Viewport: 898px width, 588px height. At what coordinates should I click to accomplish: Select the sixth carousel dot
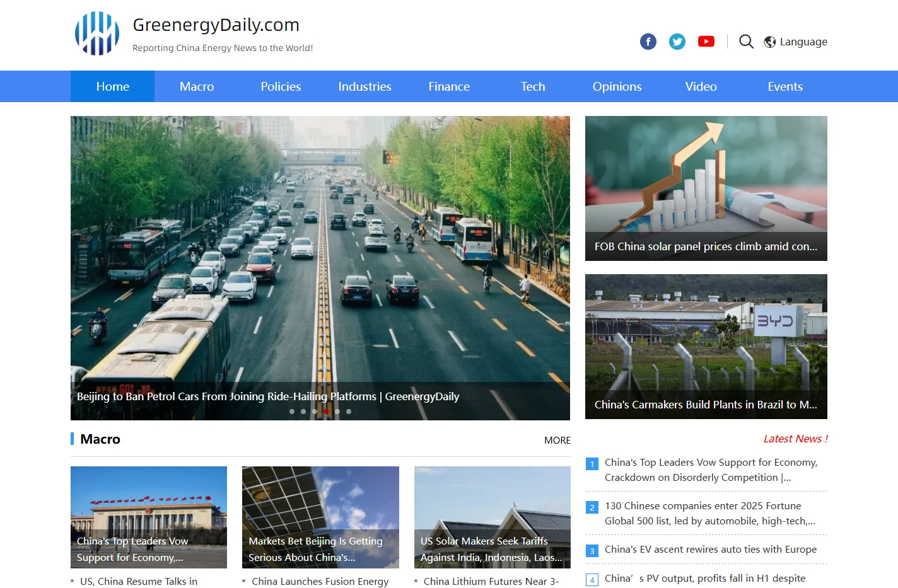click(x=349, y=412)
